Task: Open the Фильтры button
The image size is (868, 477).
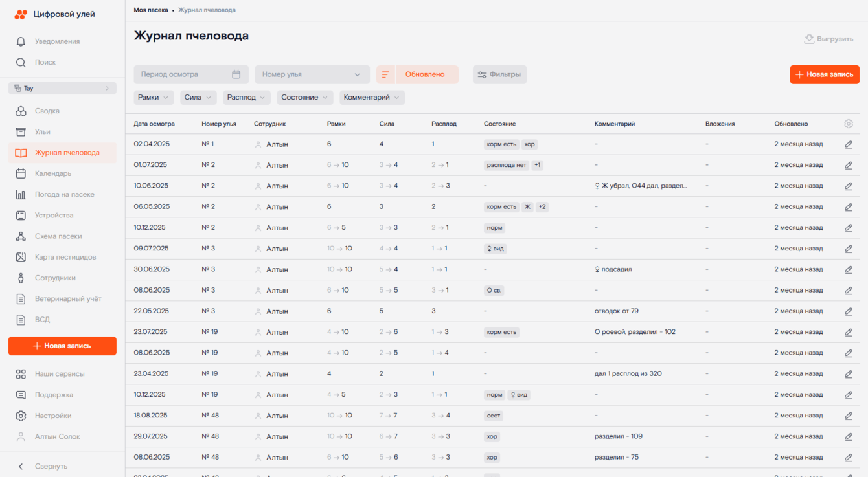Action: pos(499,74)
